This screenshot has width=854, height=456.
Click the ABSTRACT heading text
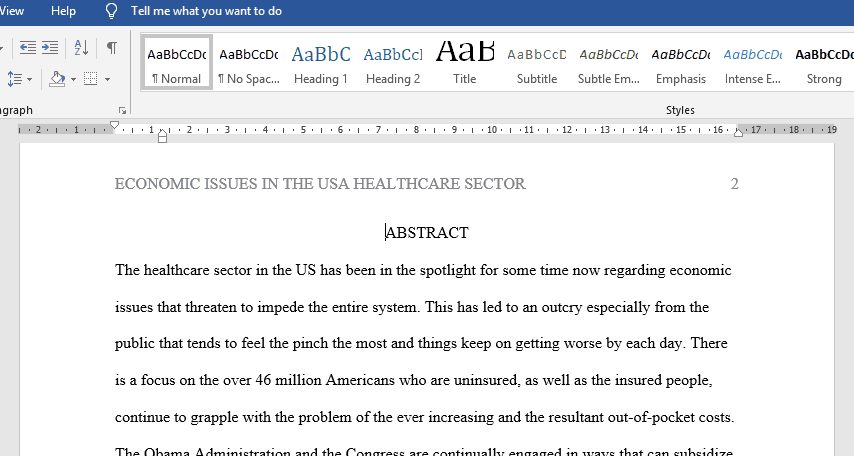(x=426, y=233)
